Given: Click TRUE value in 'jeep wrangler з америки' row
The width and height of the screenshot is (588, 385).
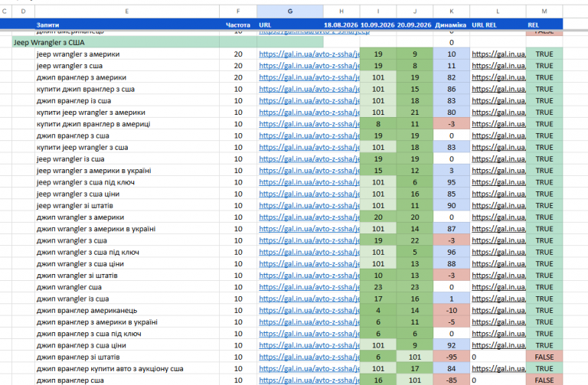Looking at the screenshot, I should [544, 54].
